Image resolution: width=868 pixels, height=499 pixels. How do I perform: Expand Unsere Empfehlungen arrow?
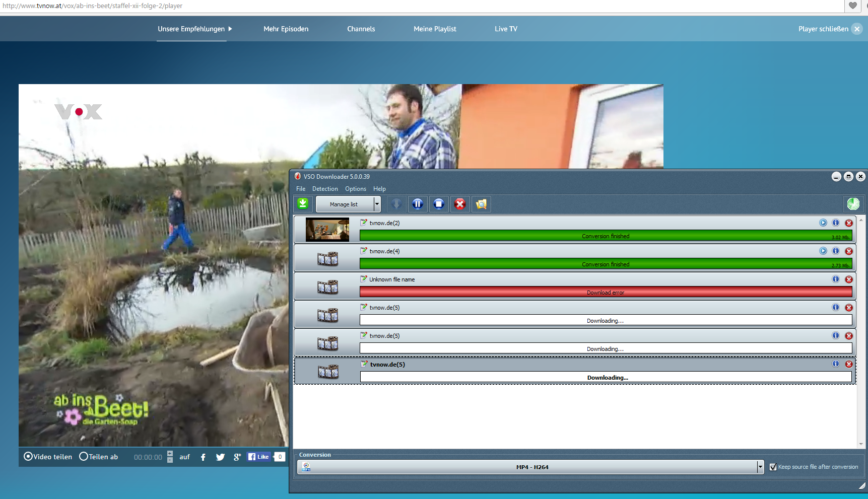pos(230,29)
